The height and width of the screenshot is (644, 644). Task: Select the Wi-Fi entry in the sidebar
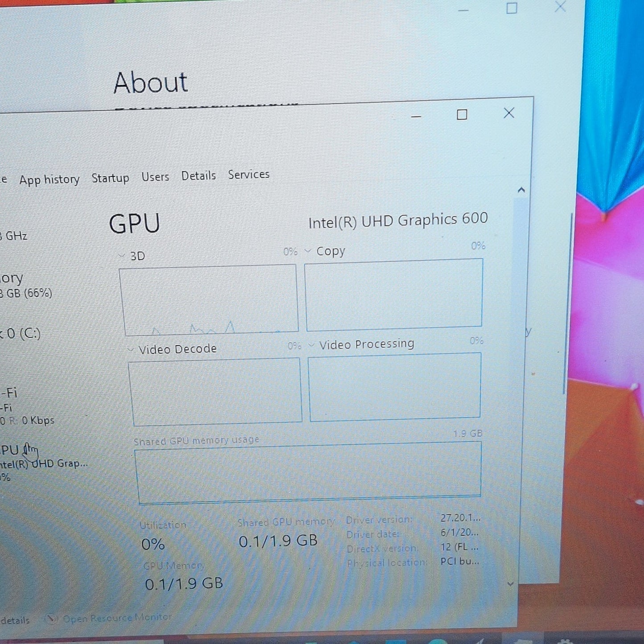pyautogui.click(x=27, y=406)
